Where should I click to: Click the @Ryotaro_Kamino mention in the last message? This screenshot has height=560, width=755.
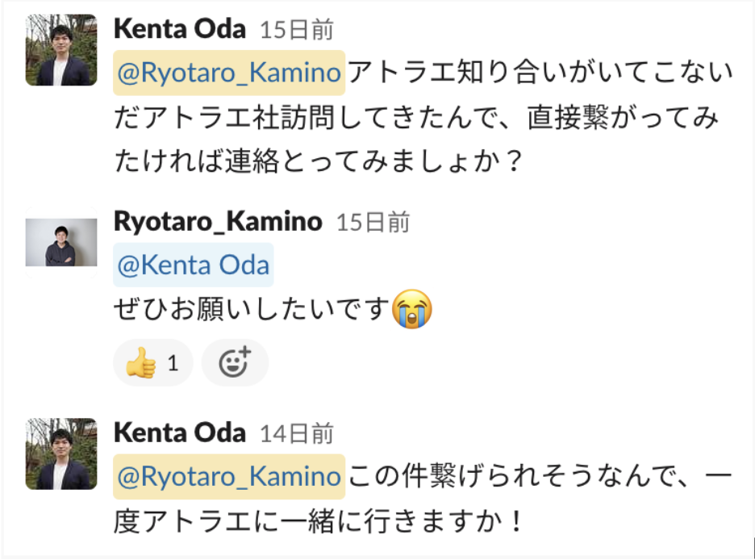point(229,476)
